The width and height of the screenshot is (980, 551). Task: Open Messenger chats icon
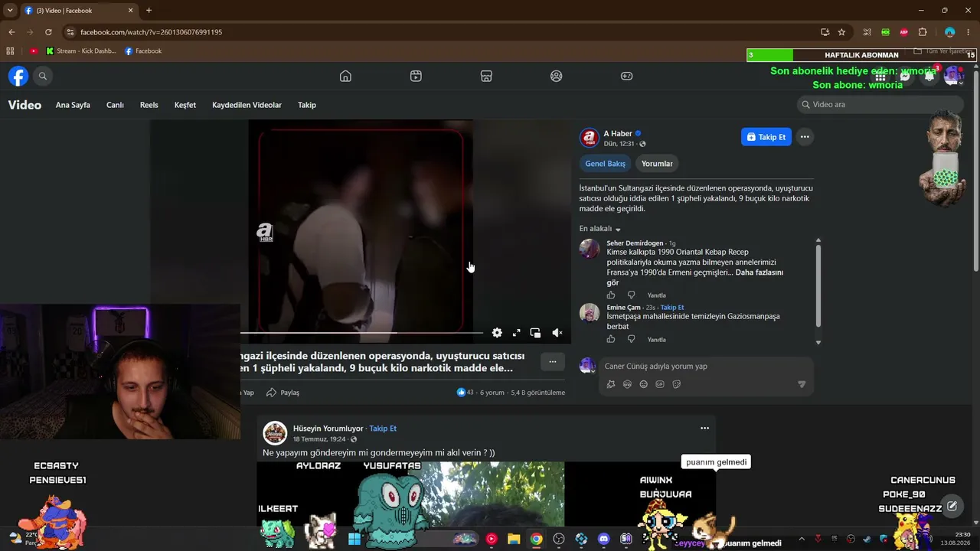click(905, 77)
